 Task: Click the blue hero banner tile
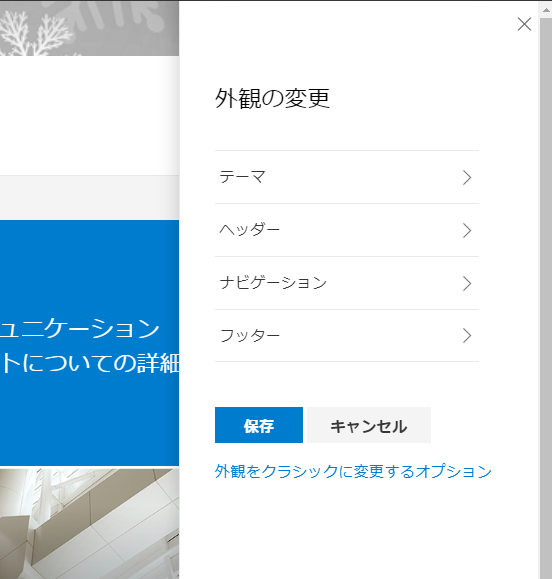[x=89, y=343]
